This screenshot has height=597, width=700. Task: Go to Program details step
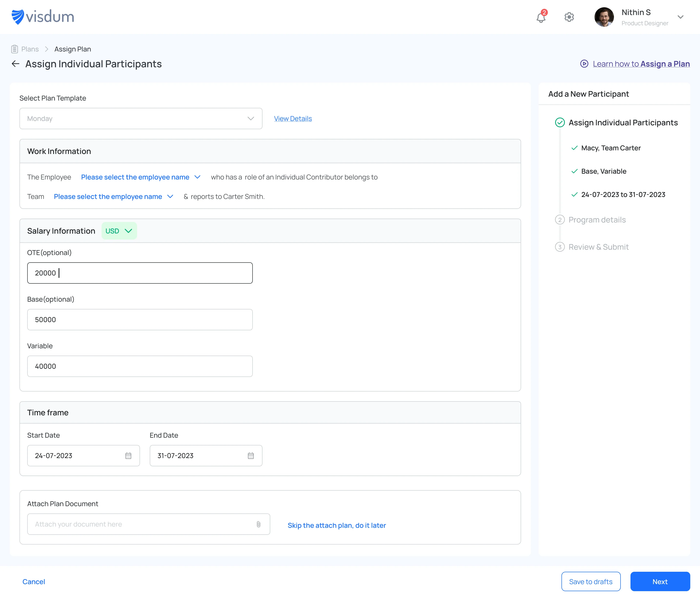(597, 220)
